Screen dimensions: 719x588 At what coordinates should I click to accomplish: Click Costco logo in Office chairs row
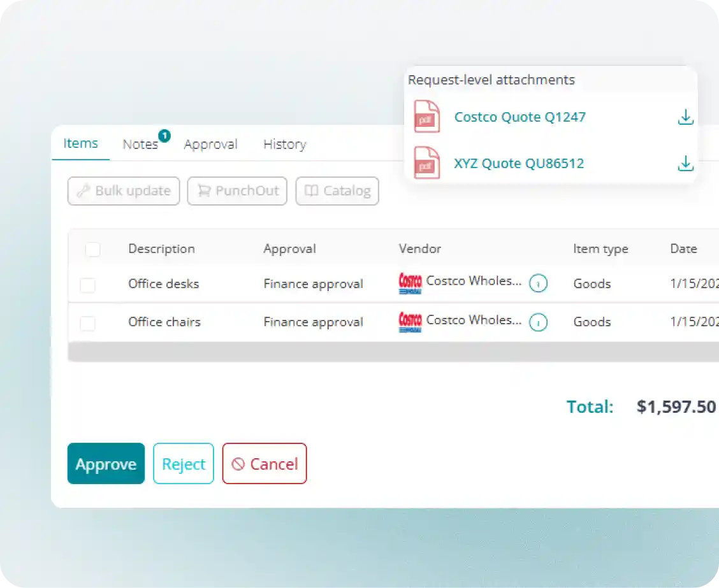pos(410,322)
